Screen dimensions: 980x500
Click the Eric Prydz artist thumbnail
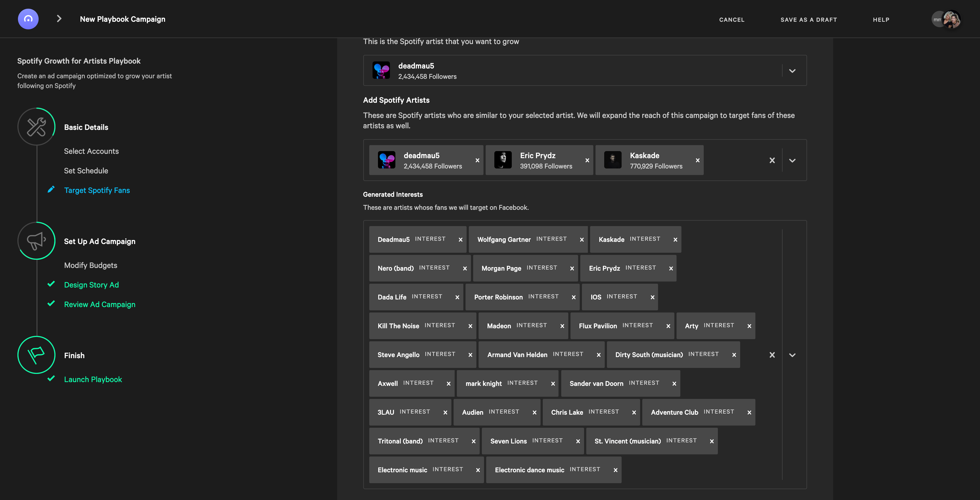(x=503, y=160)
